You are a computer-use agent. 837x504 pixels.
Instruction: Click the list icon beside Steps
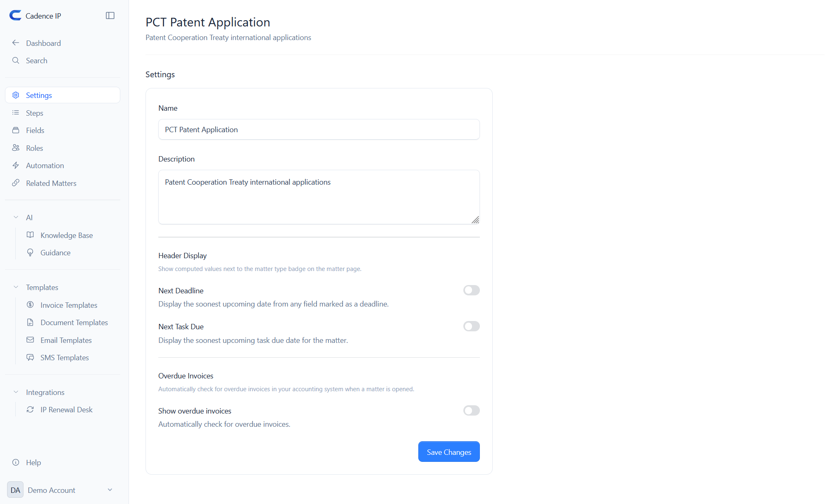point(16,113)
